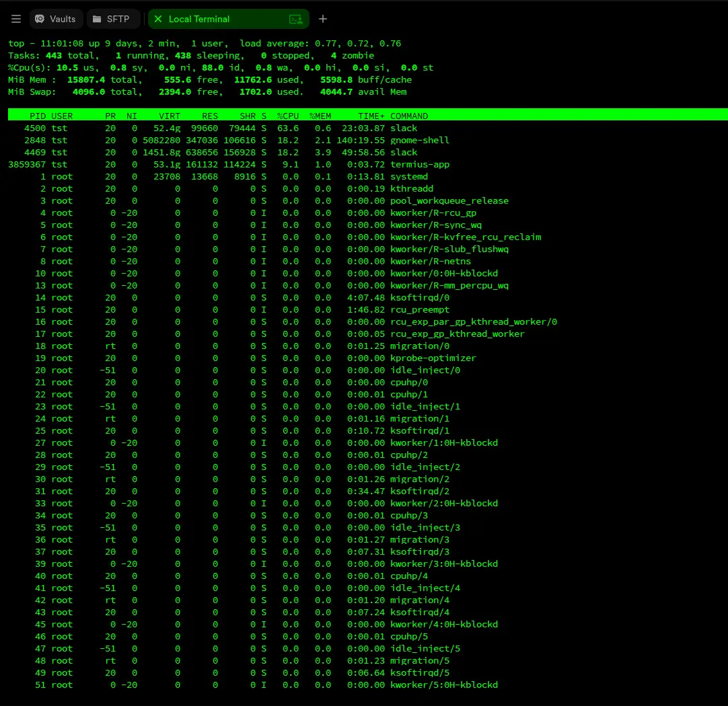This screenshot has height=706, width=728.
Task: Click kworker/R-sync_wq command text
Action: point(436,225)
